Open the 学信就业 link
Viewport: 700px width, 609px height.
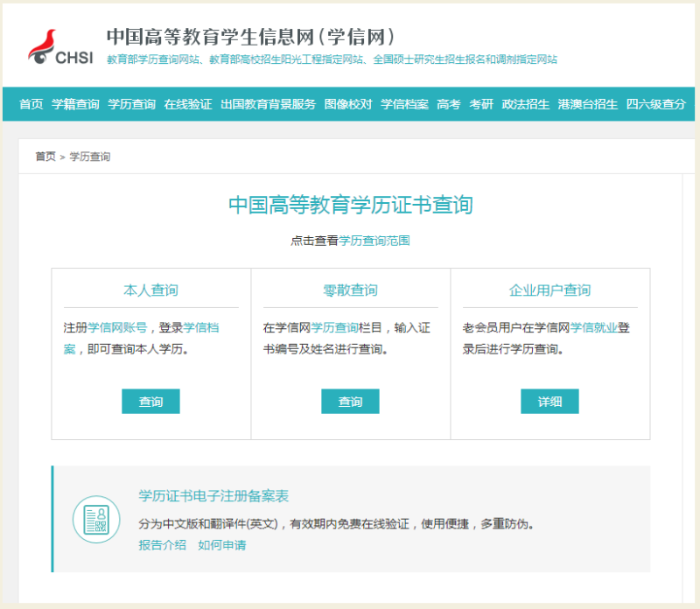click(x=594, y=327)
